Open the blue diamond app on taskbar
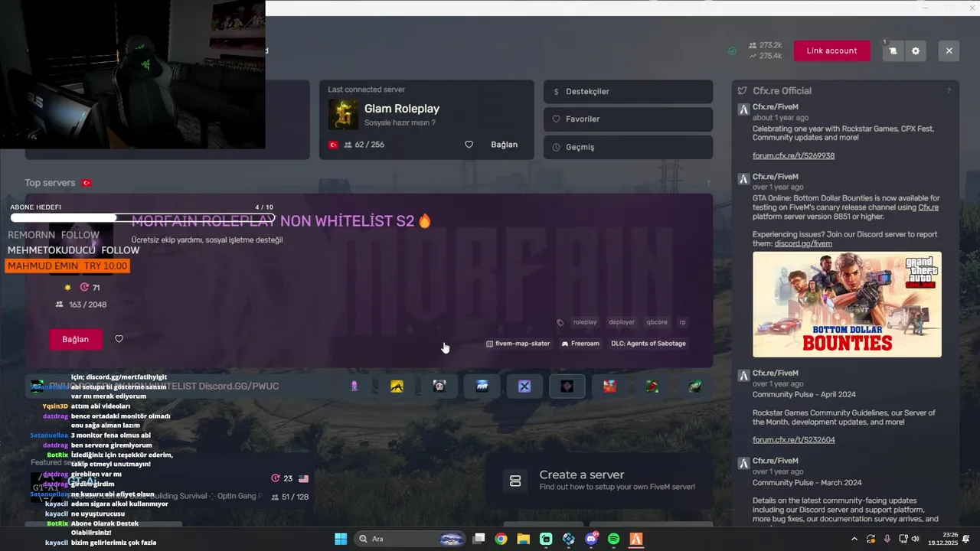 point(568,539)
